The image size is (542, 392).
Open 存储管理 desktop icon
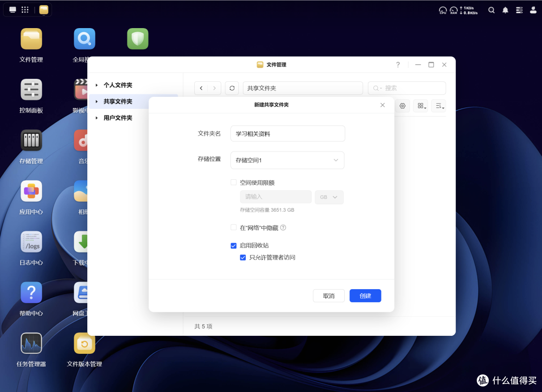click(31, 141)
